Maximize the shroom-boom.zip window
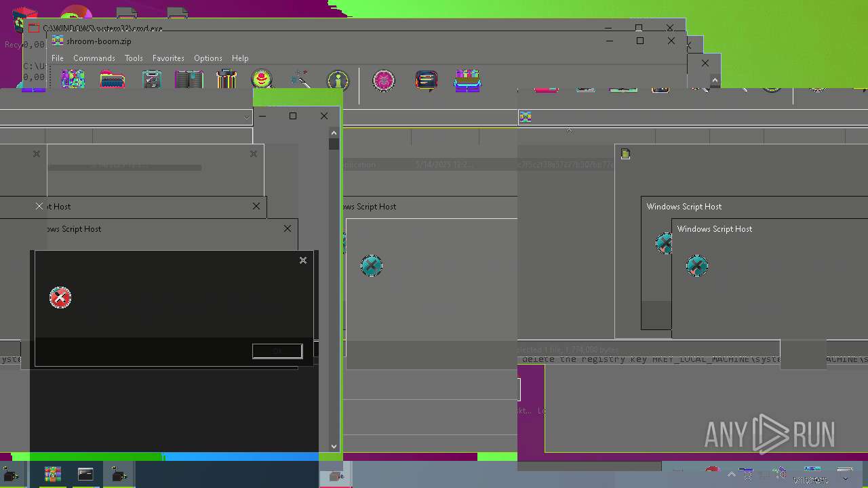868x488 pixels. click(x=639, y=41)
